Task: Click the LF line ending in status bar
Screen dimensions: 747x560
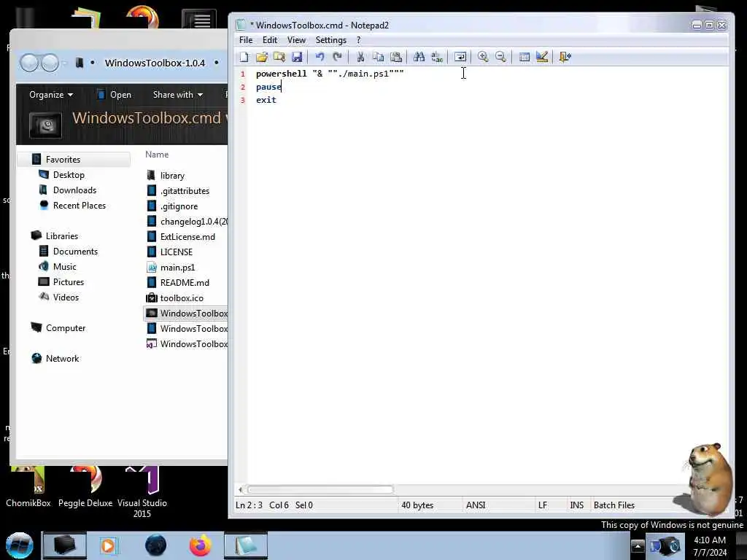Action: point(543,505)
